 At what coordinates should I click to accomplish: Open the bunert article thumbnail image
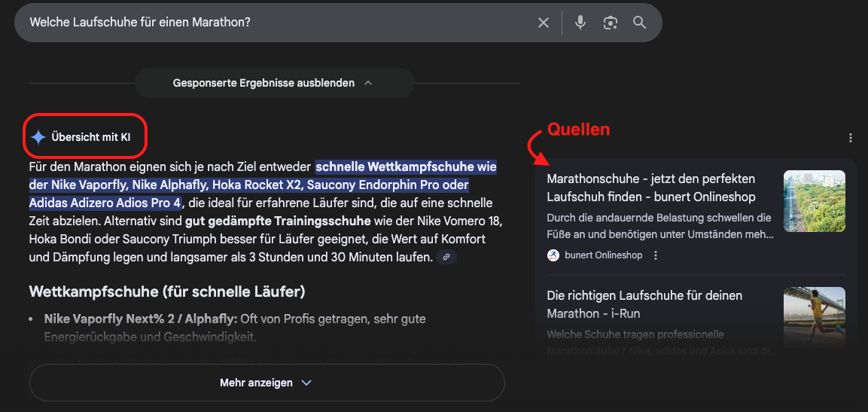pyautogui.click(x=814, y=201)
